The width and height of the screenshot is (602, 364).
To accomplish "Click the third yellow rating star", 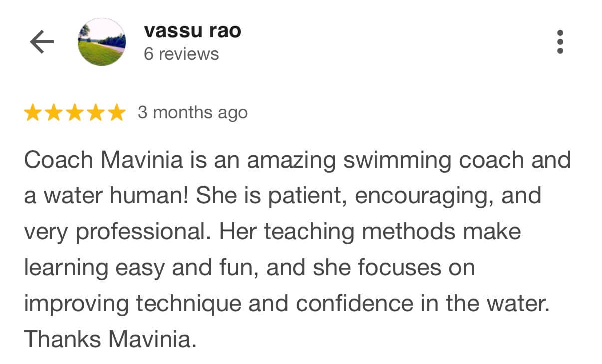I will pos(75,113).
